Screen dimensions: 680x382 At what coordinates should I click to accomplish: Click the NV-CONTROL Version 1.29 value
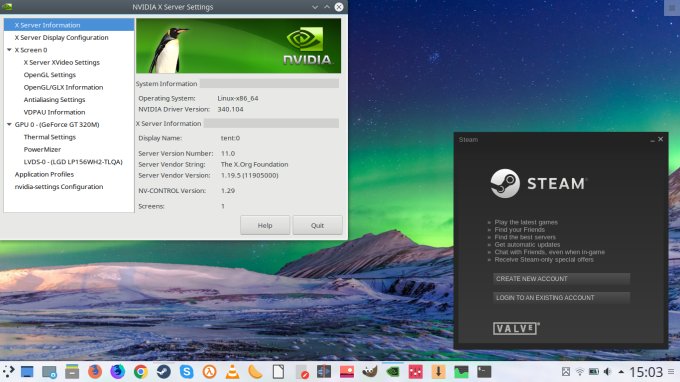[228, 191]
